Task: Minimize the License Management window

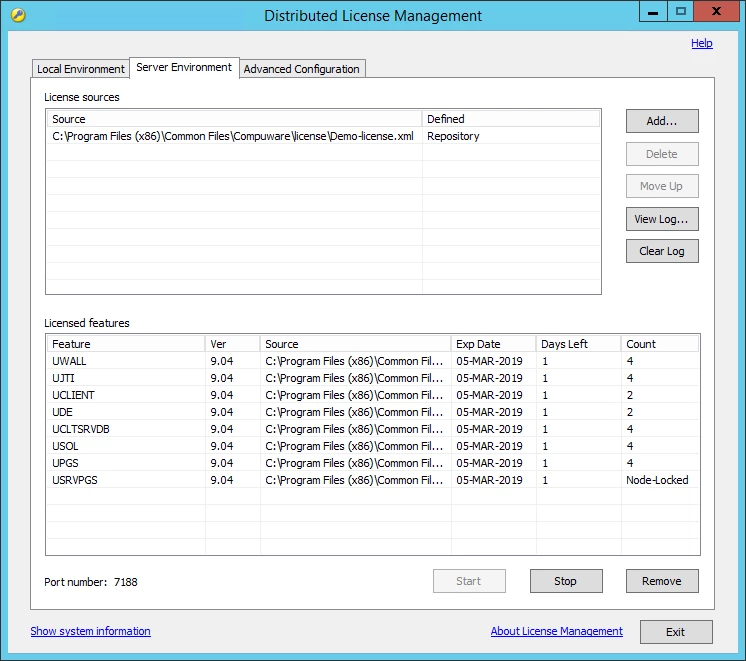Action: tap(653, 11)
